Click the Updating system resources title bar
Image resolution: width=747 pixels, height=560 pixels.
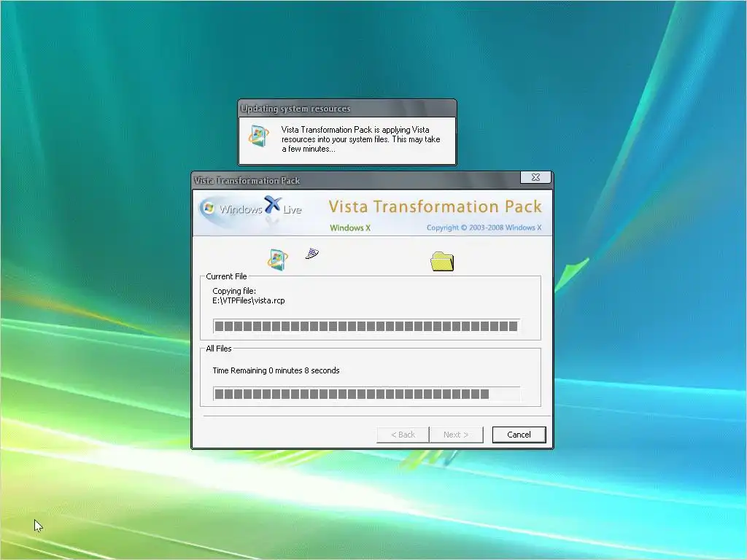(347, 109)
